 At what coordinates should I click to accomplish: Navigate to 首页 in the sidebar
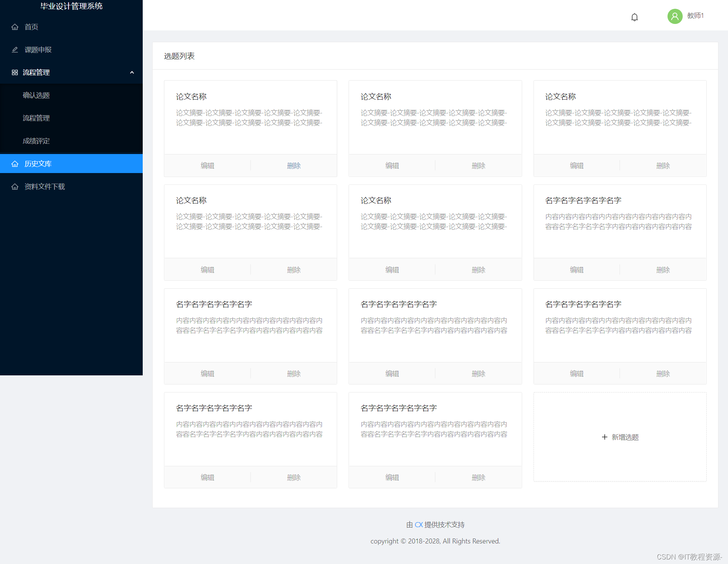tap(31, 27)
